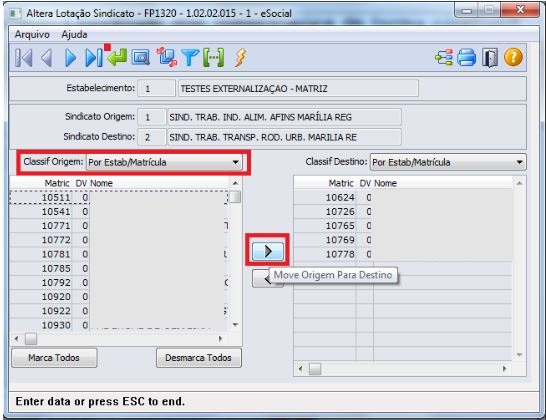Click Desmarca Todos button
This screenshot has height=420, width=546.
[198, 358]
